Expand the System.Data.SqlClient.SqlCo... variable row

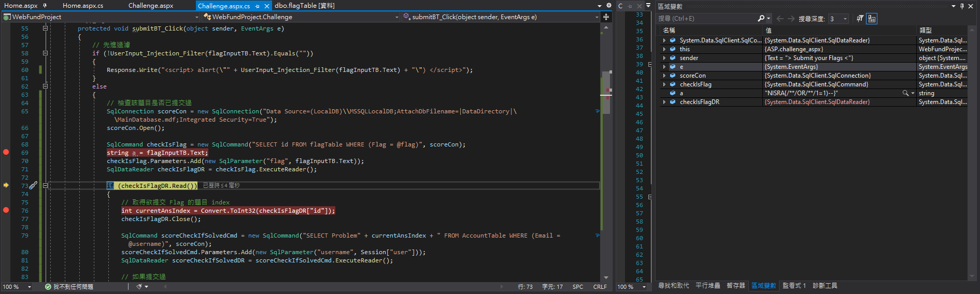click(x=664, y=40)
